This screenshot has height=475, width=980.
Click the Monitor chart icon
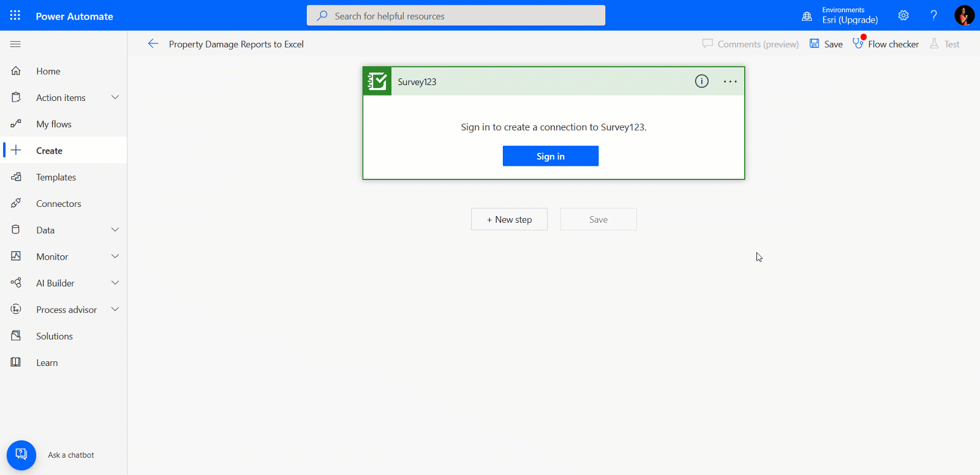point(16,256)
